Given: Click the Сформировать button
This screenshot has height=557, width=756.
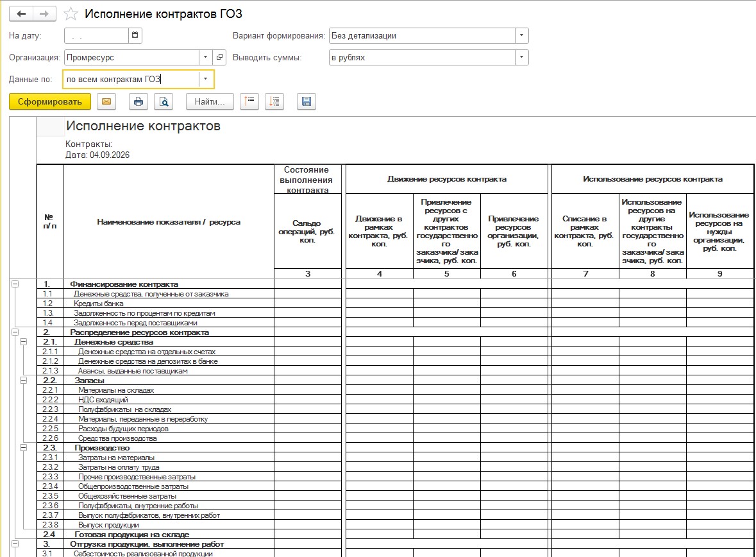Looking at the screenshot, I should click(x=50, y=101).
